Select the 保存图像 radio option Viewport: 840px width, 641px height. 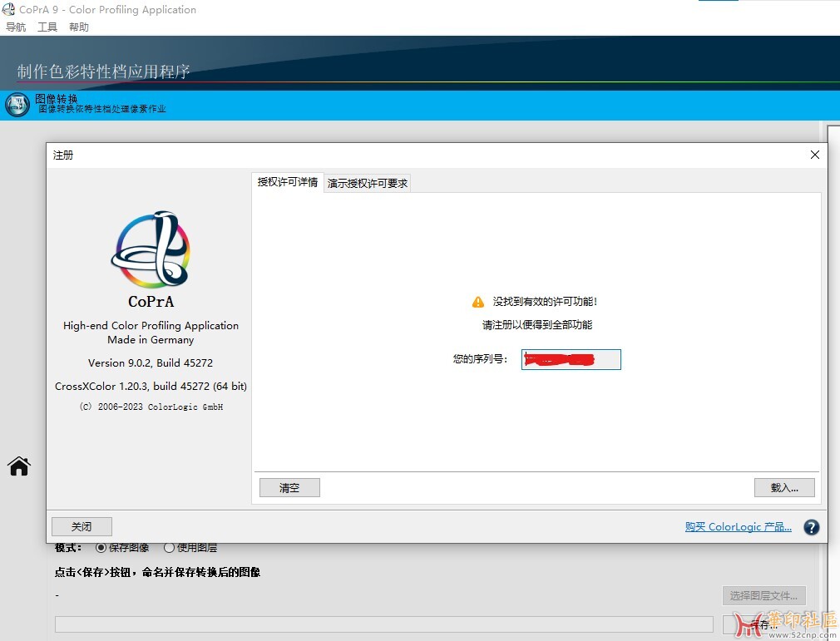click(101, 548)
